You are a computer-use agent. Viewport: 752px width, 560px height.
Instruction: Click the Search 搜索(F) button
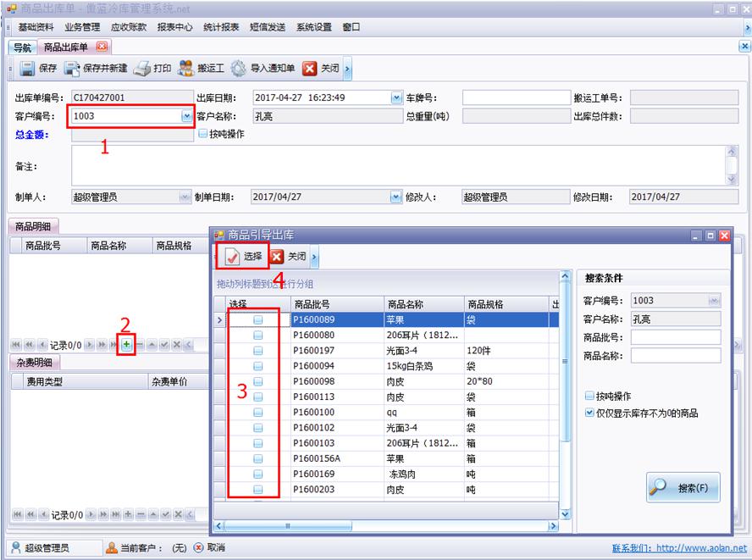tap(683, 487)
